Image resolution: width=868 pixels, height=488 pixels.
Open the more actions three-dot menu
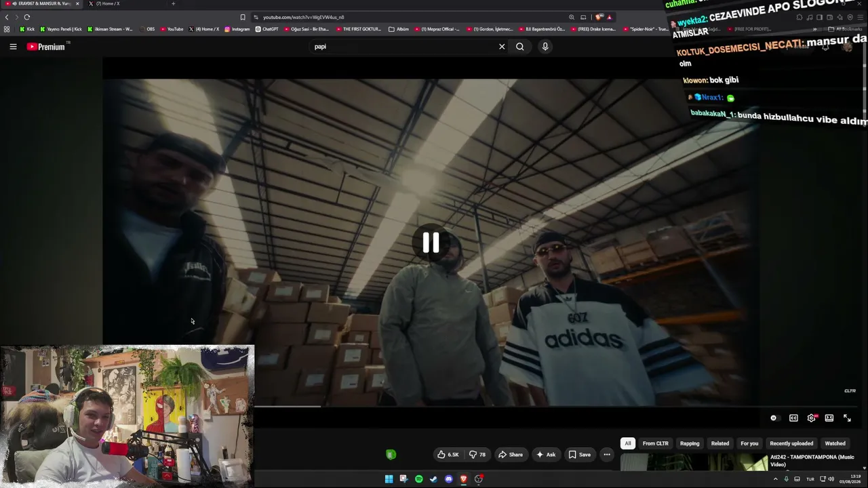pyautogui.click(x=607, y=455)
